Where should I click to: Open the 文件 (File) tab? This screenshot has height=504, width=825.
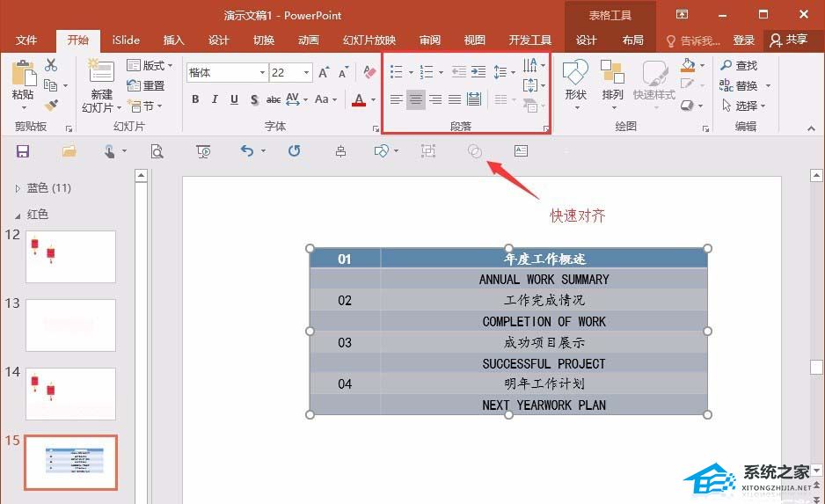coord(26,40)
